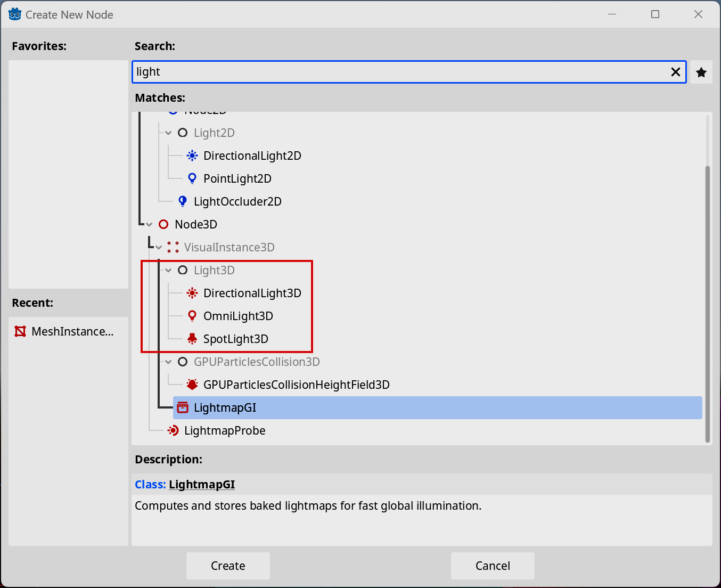Pick the LightOccluder2D icon

tap(183, 201)
